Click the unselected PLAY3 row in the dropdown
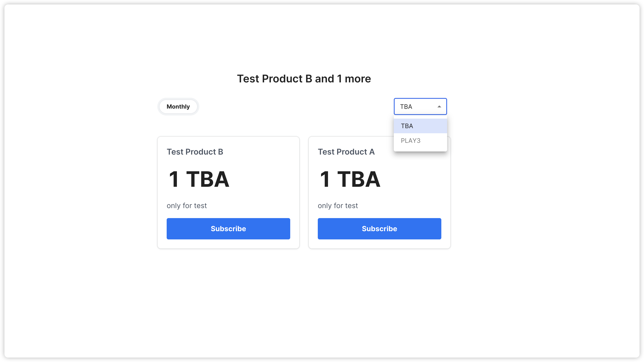This screenshot has height=362, width=644. coord(410,141)
